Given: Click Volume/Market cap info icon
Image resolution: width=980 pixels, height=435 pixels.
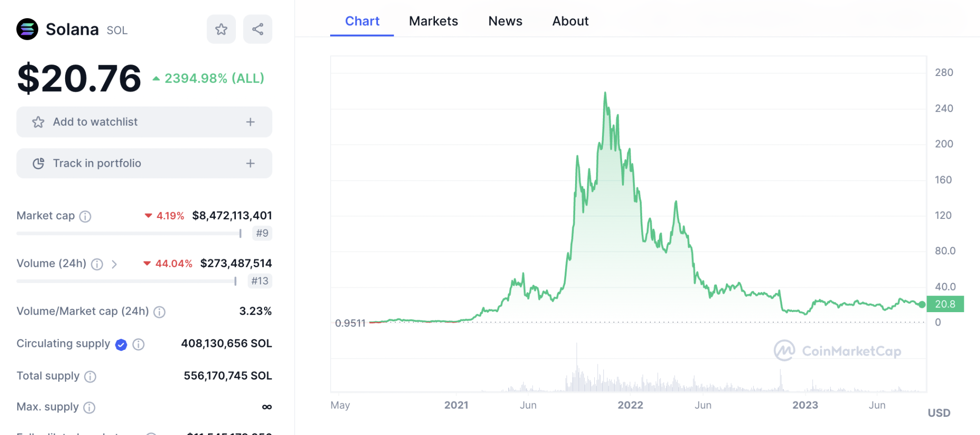Looking at the screenshot, I should coord(159,312).
